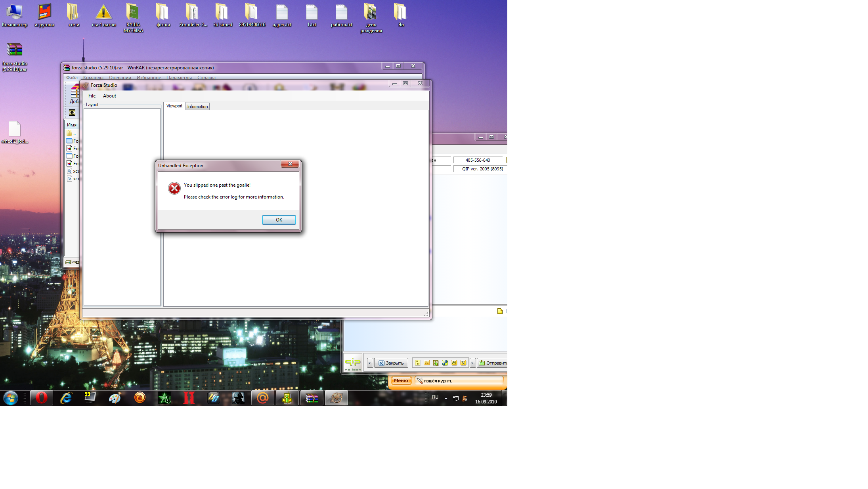Close the Unhandled Exception dialog
This screenshot has height=489, width=868.
click(290, 164)
